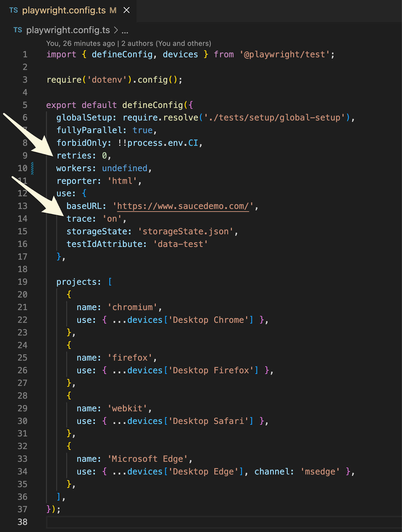
Task: Click the TypeScript icon in the tab
Action: (14, 10)
